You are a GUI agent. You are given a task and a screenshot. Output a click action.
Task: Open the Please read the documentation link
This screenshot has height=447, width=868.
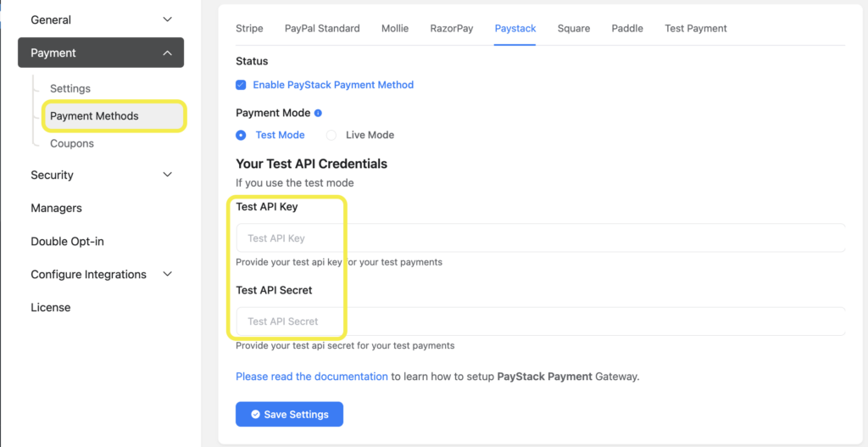[312, 377]
